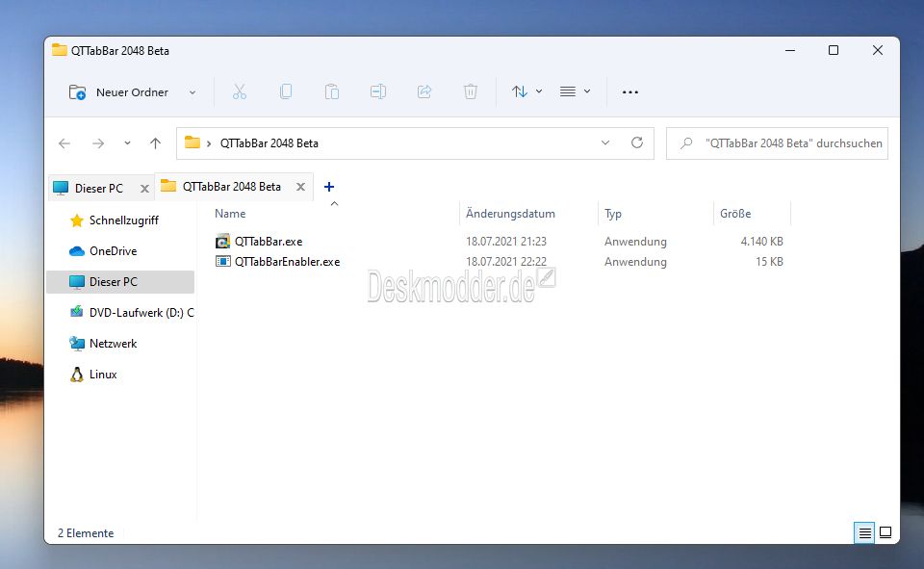
Task: Open the three-dot See more menu
Action: 629,92
